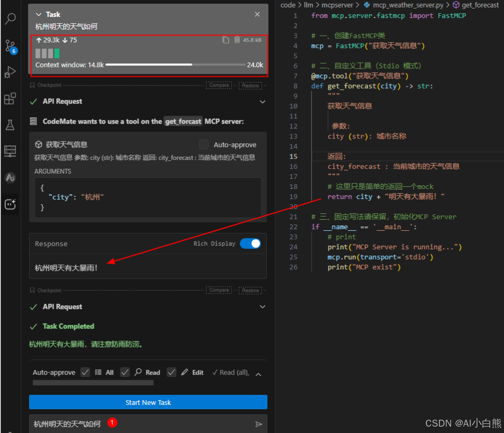This screenshot has width=504, height=433.
Task: Click the Start New Task button
Action: 148,402
